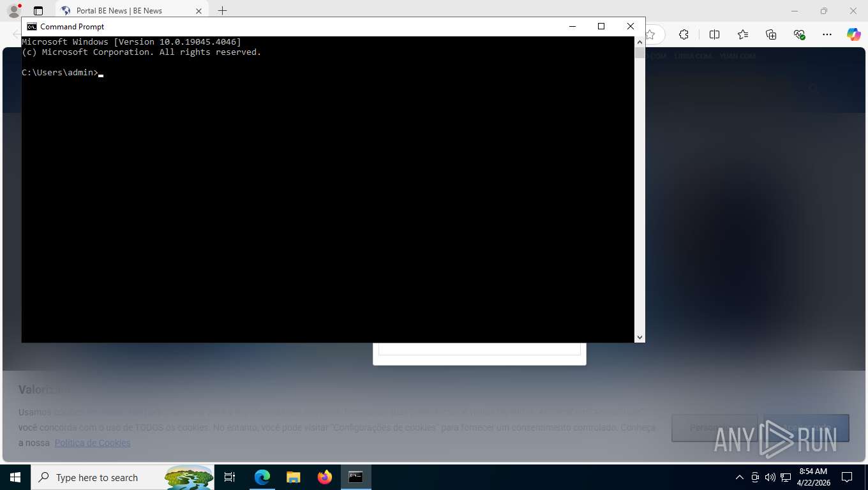Open Edge Collections icon
The image size is (868, 490).
pos(771,34)
